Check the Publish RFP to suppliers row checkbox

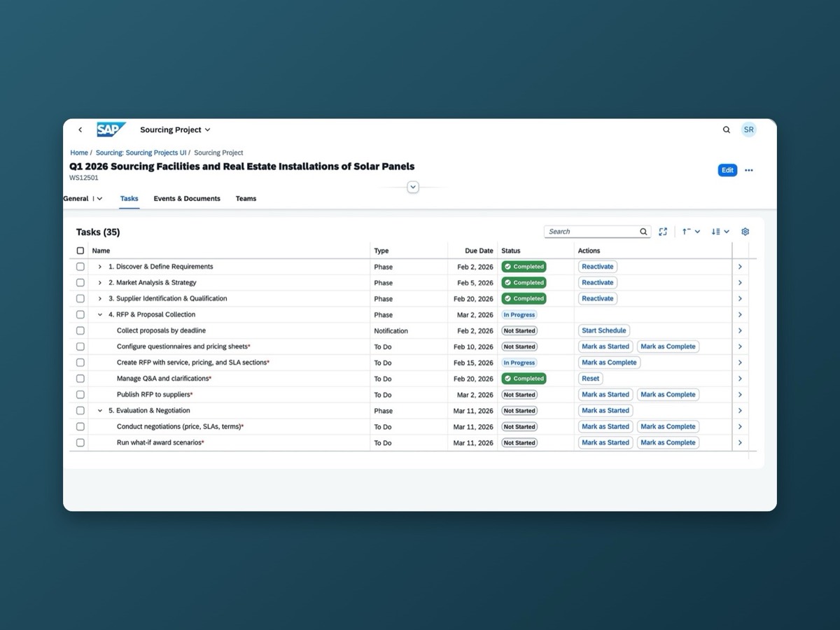click(80, 395)
